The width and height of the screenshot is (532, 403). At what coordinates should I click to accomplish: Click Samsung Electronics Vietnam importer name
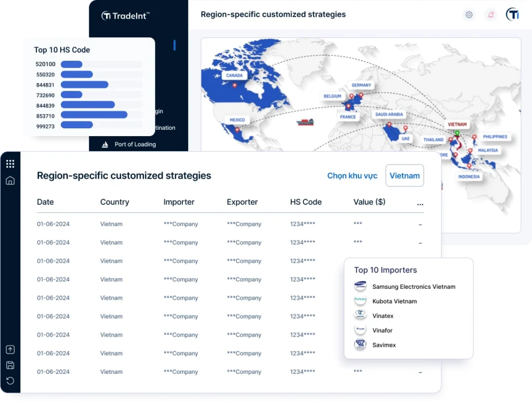[x=414, y=287]
